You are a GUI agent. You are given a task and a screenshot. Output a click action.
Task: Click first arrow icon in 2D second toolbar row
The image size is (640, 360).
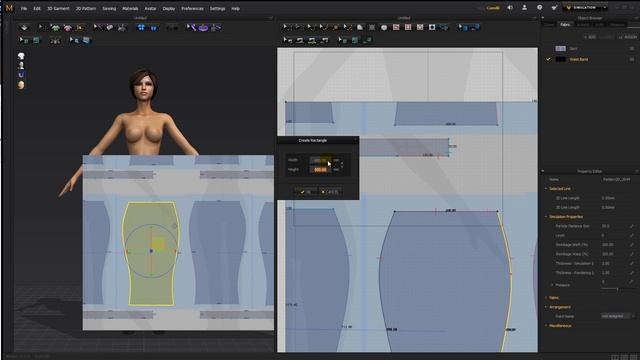click(x=288, y=40)
